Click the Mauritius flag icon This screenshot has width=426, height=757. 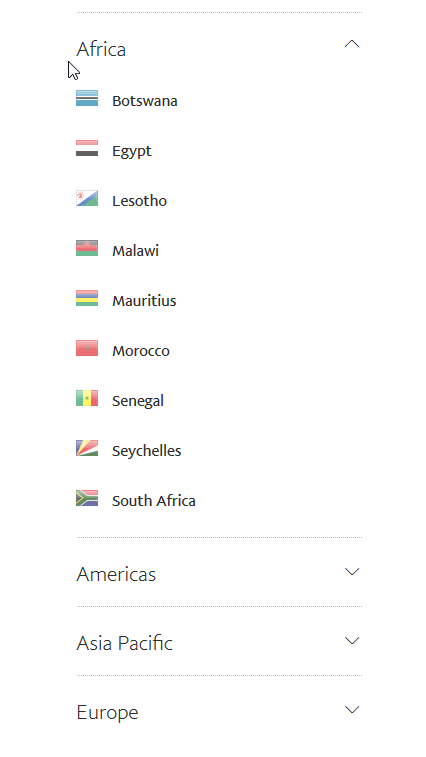pyautogui.click(x=87, y=298)
